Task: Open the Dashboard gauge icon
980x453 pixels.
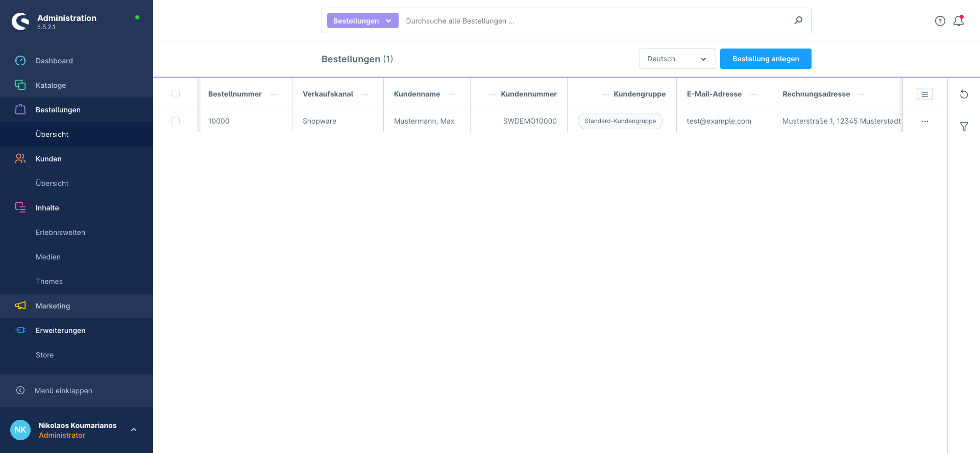Action: [x=20, y=61]
